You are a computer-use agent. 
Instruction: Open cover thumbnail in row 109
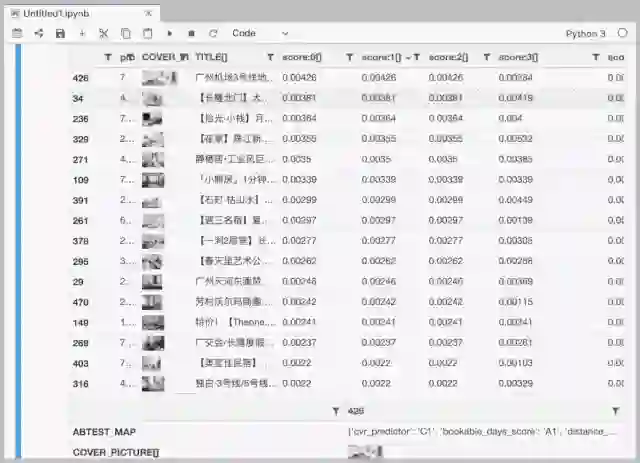pos(153,180)
